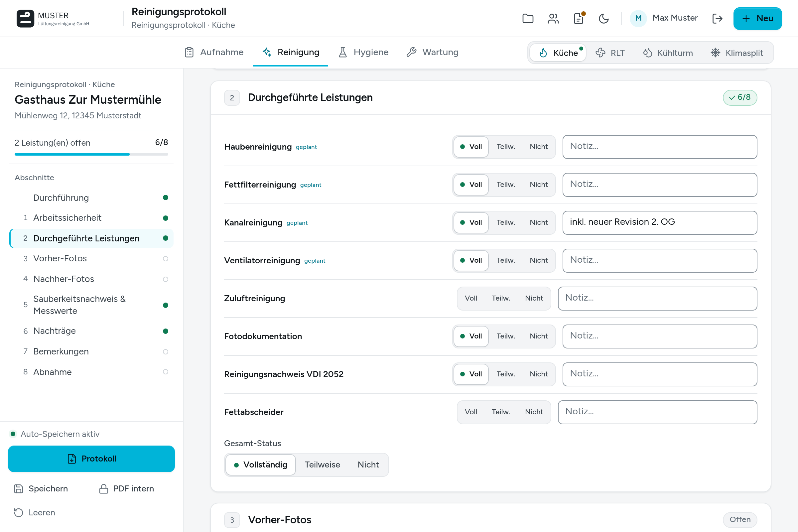Open the users icon in header
798x532 pixels.
(553, 18)
